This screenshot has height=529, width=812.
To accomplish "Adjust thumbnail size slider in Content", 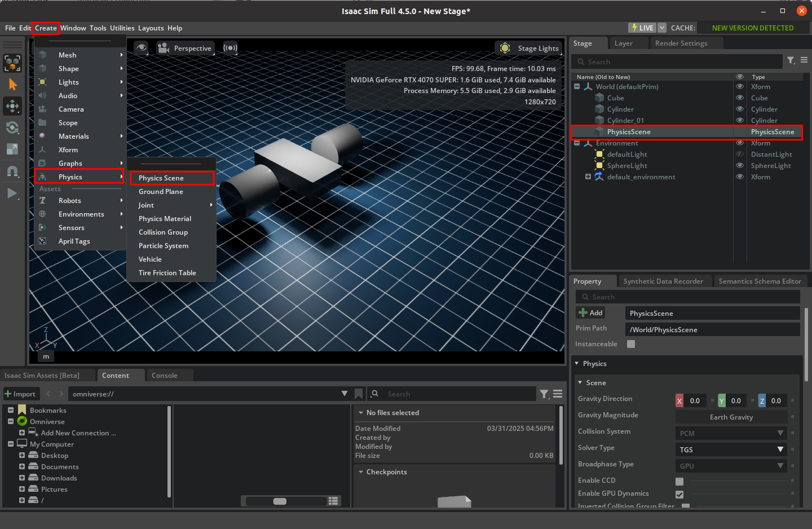I will pyautogui.click(x=280, y=501).
